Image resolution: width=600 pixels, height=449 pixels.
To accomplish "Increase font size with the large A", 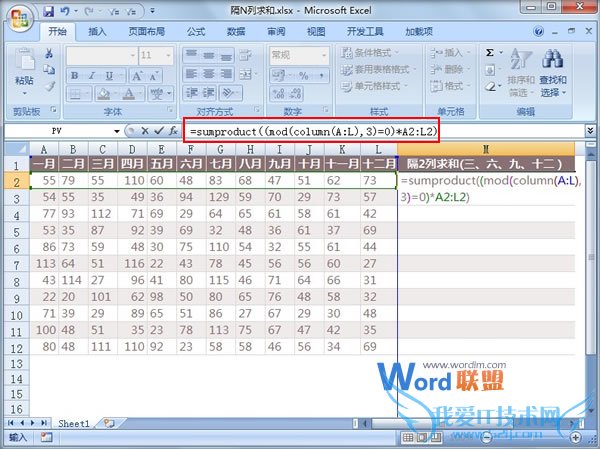I will pos(137,76).
